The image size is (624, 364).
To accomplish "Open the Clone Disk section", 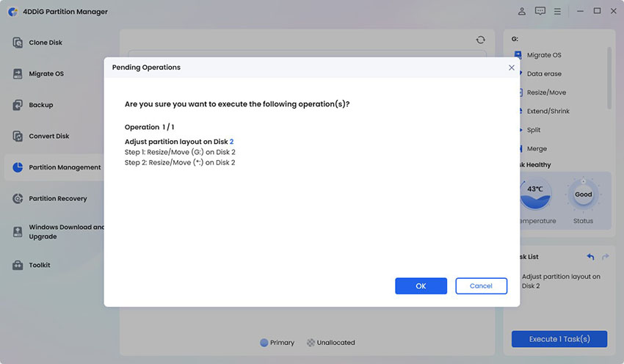I will click(x=46, y=42).
